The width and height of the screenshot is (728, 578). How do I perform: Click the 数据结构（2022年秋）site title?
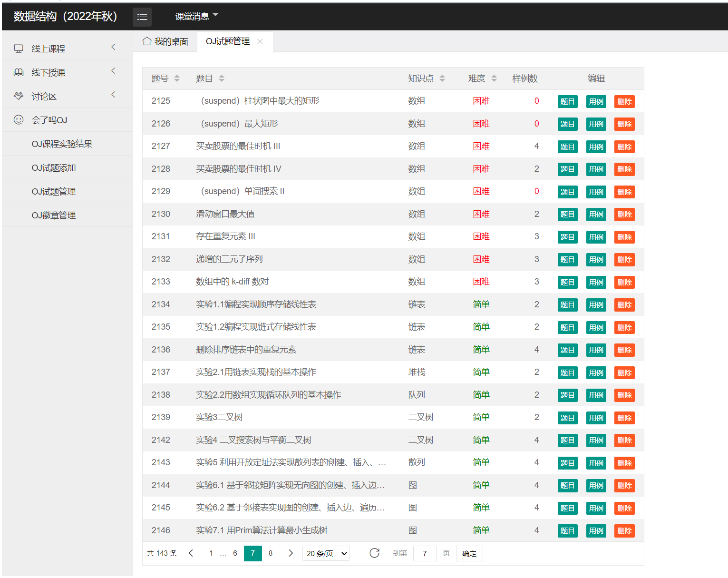click(66, 16)
